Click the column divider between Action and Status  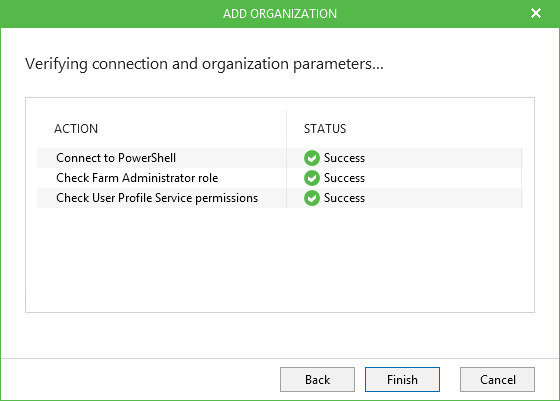pos(286,159)
